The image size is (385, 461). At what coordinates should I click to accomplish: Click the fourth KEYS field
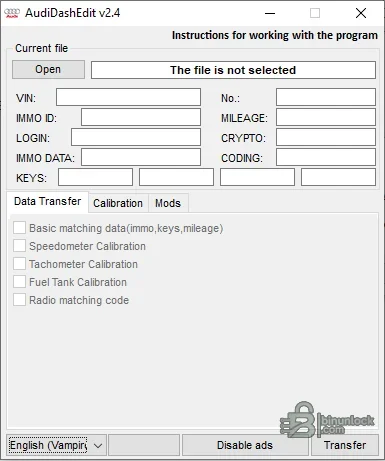coord(338,177)
